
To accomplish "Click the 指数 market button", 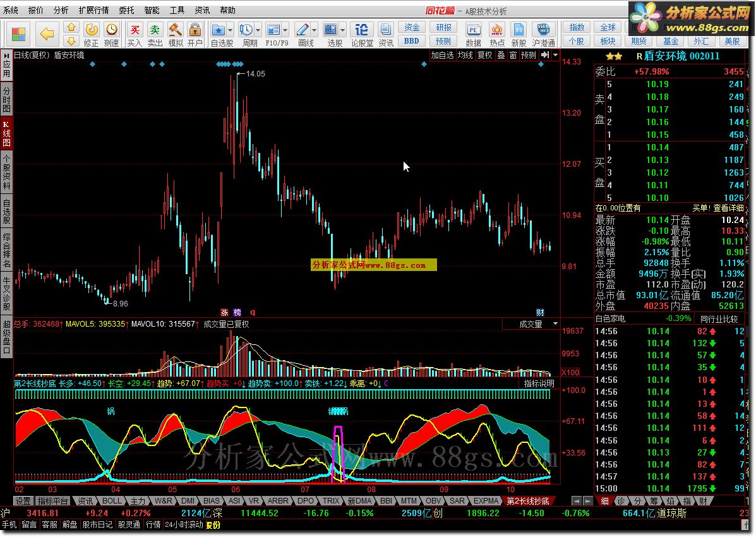I will pos(577,28).
